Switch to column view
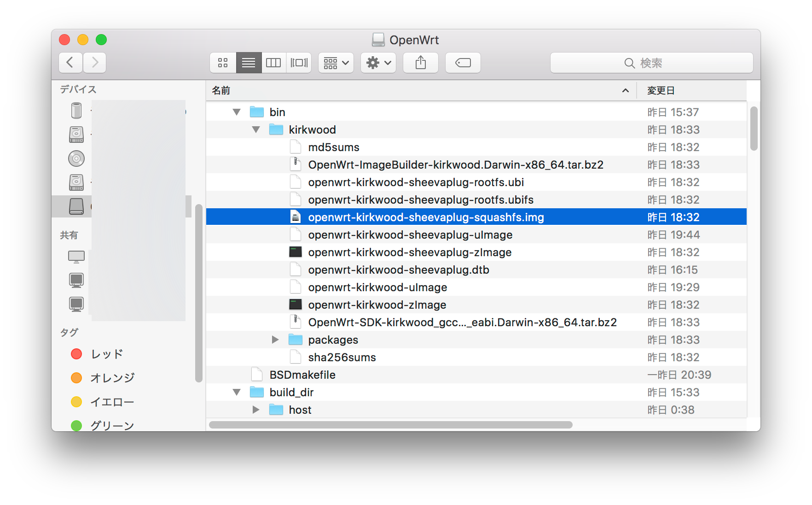This screenshot has height=505, width=812. tap(273, 63)
